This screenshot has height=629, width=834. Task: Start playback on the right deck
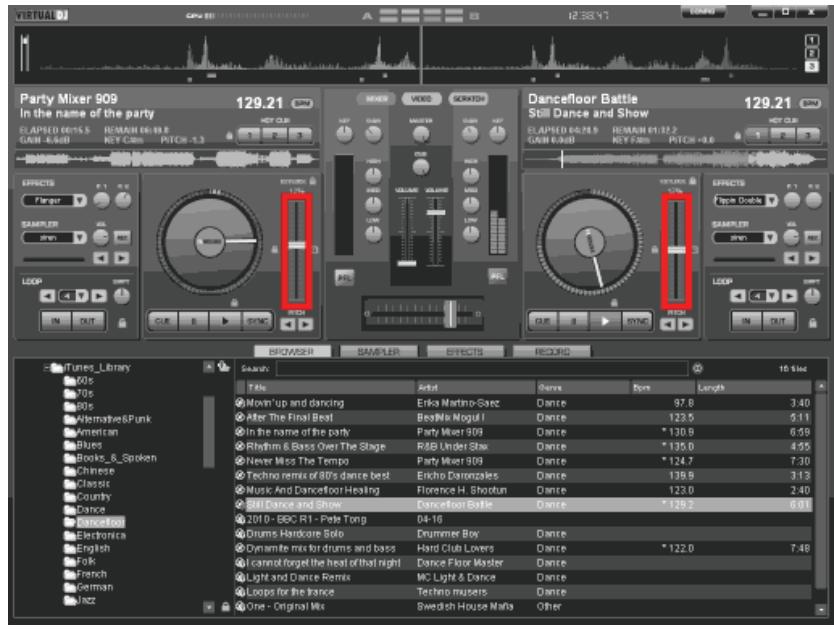pyautogui.click(x=605, y=321)
